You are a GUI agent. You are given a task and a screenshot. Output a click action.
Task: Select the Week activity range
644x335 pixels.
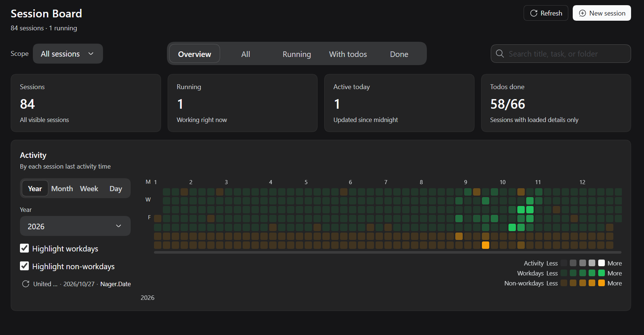(89, 189)
